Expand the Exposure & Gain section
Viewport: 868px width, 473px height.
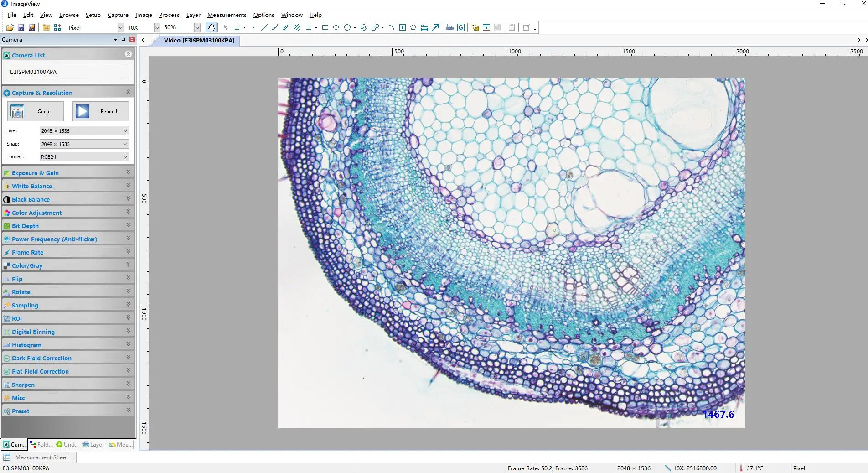click(68, 173)
